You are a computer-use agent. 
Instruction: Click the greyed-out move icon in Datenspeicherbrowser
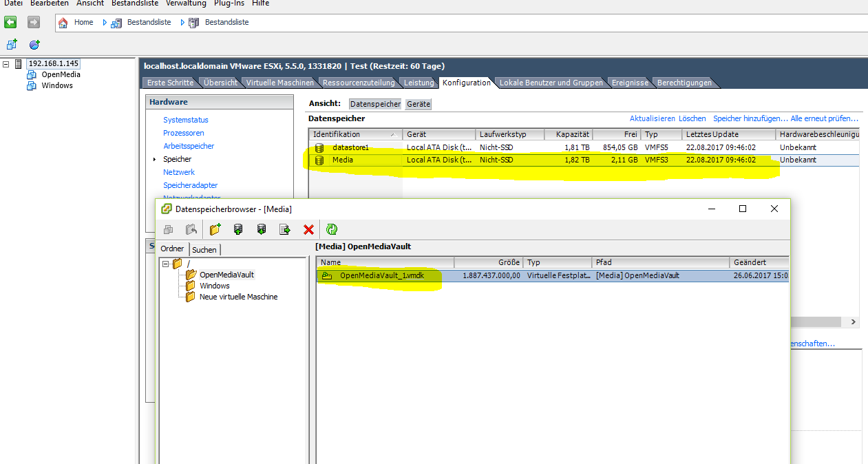tap(192, 229)
